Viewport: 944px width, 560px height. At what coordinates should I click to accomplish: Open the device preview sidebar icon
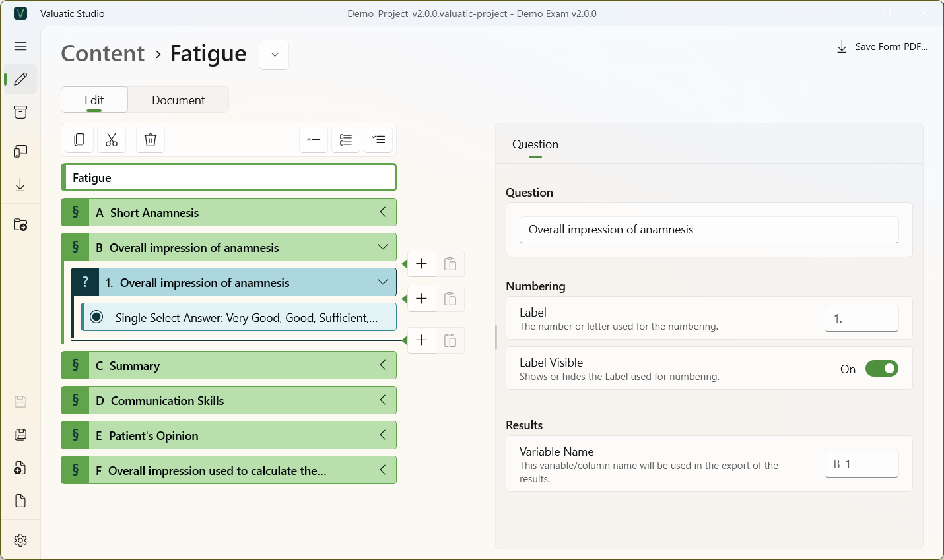click(x=20, y=152)
